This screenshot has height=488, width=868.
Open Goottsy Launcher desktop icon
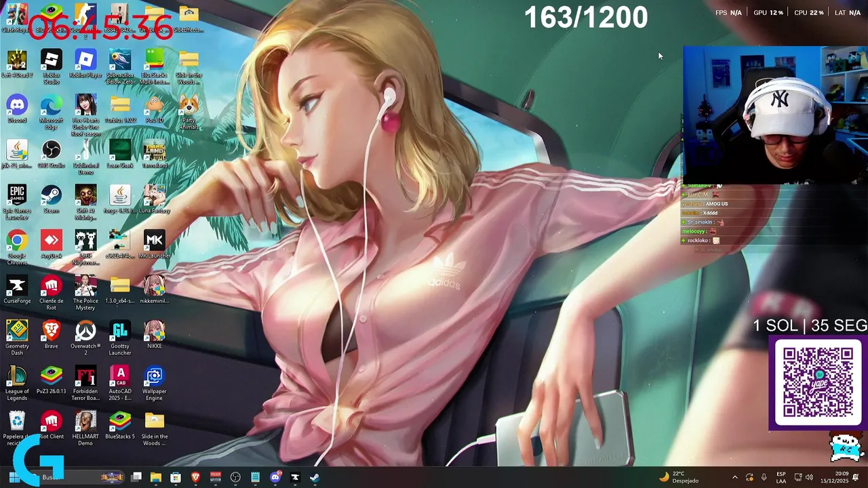click(120, 338)
